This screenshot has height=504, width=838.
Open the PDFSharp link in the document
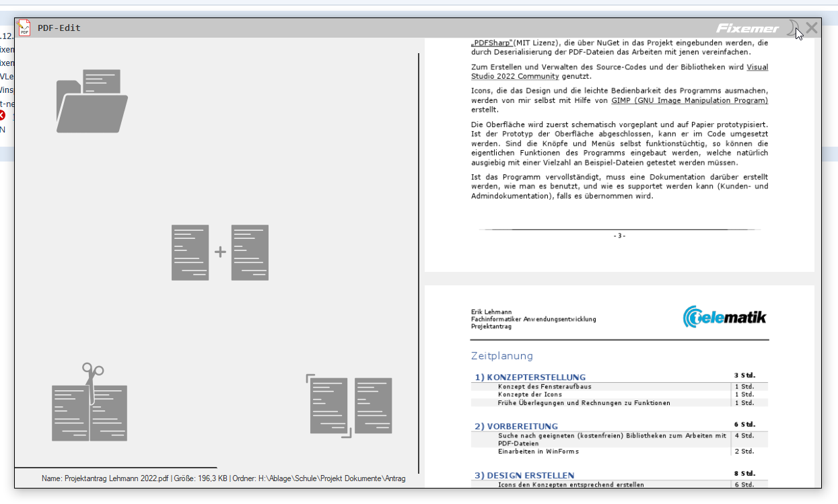click(x=492, y=42)
